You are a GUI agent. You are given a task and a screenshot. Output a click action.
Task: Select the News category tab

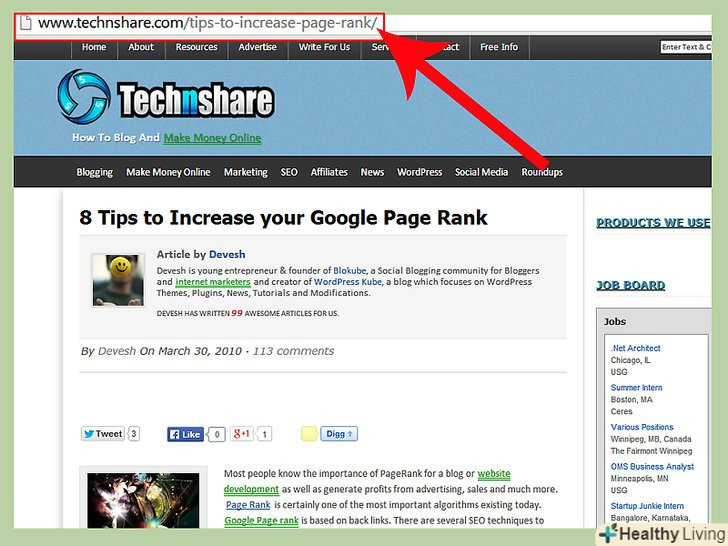click(x=372, y=172)
